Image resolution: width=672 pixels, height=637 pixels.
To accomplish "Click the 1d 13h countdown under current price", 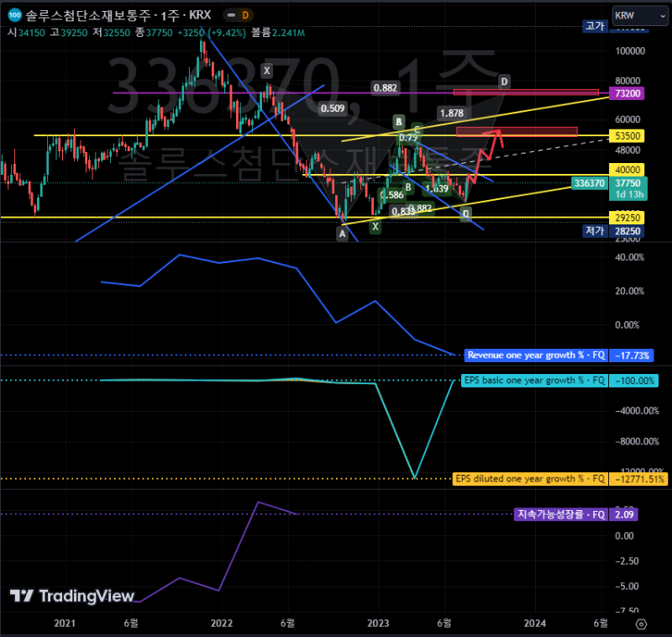I will tap(629, 195).
